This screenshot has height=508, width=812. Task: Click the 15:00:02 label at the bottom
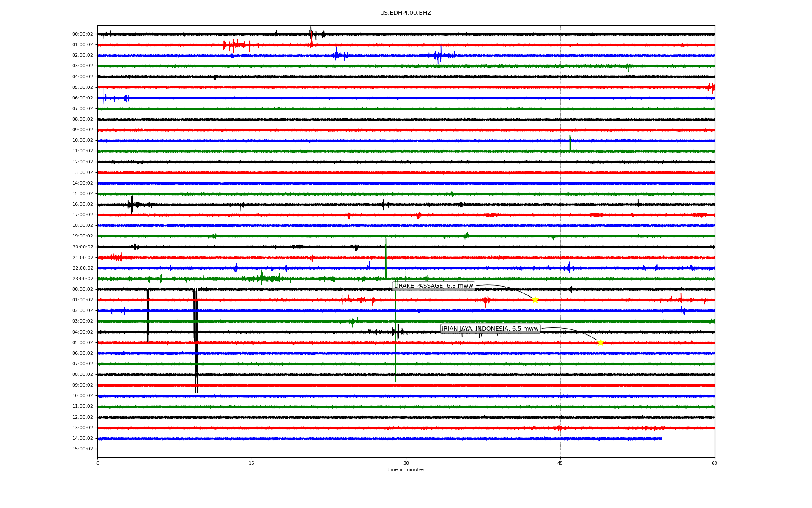click(82, 449)
